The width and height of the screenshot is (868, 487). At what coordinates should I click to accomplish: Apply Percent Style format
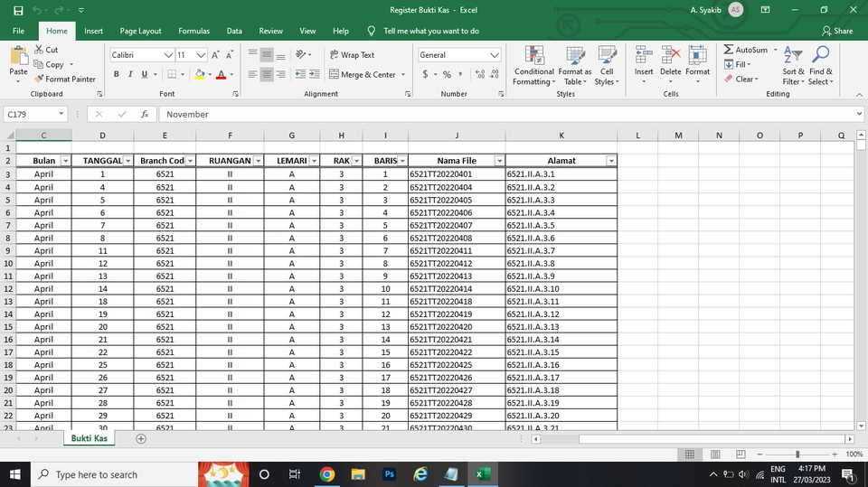447,74
